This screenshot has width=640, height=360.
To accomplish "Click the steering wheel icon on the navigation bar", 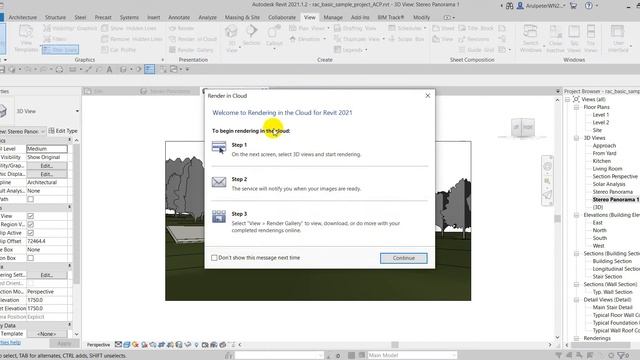I will tap(548, 167).
